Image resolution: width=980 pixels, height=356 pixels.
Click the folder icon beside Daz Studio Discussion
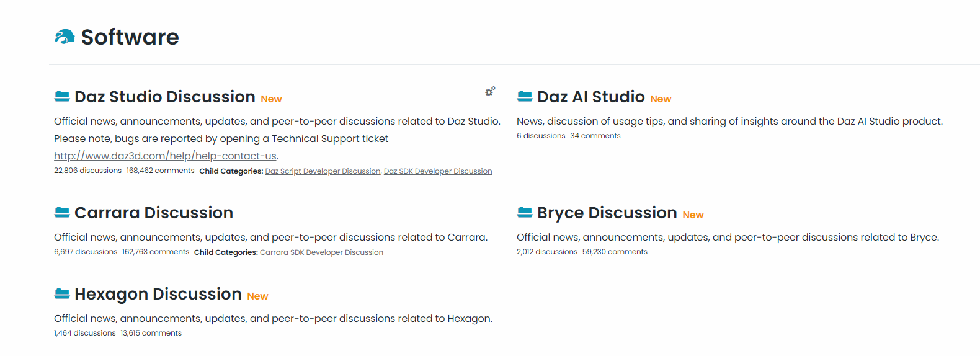point(62,96)
